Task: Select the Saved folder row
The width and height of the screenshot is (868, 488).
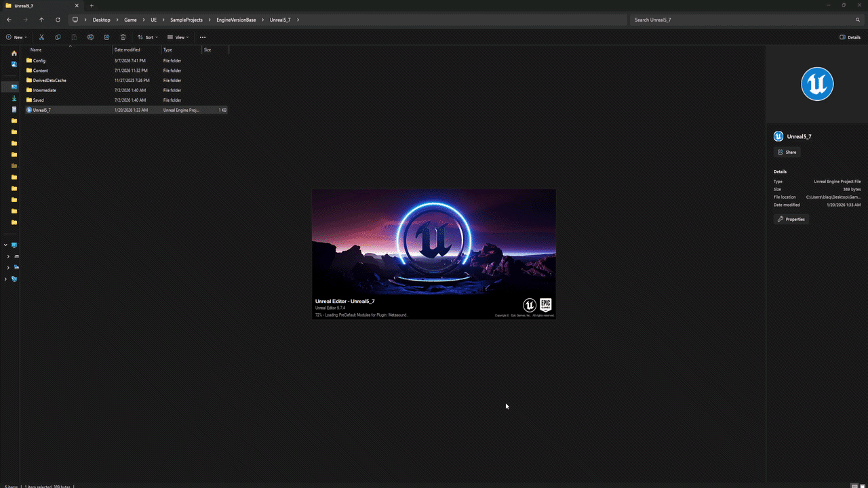Action: click(126, 100)
